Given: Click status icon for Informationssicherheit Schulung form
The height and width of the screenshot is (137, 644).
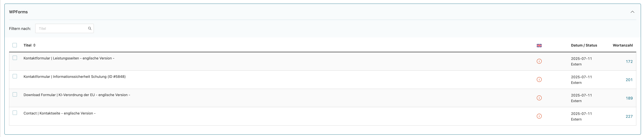Looking at the screenshot, I should [539, 80].
